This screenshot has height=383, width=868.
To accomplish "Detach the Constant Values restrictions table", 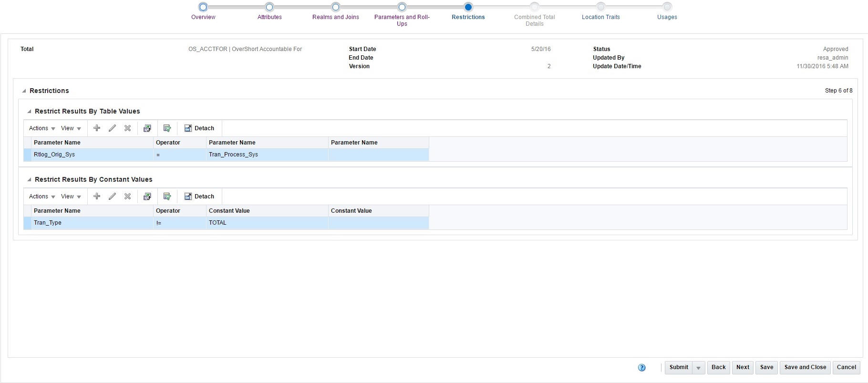I will click(x=199, y=196).
